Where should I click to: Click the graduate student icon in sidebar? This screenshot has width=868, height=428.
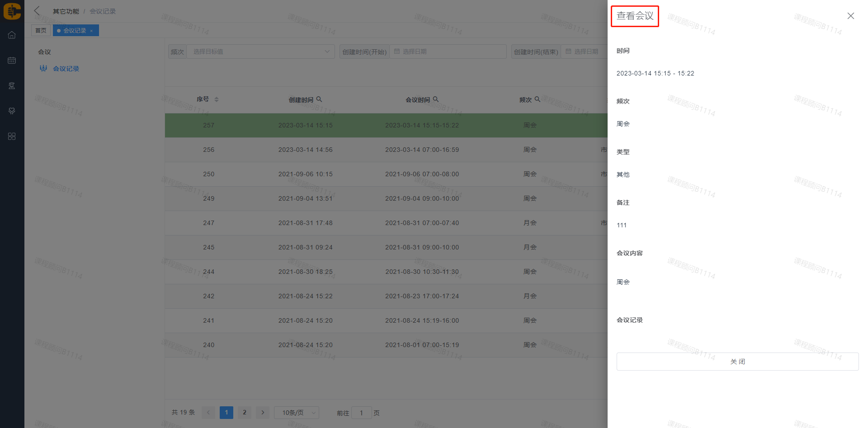[x=12, y=86]
